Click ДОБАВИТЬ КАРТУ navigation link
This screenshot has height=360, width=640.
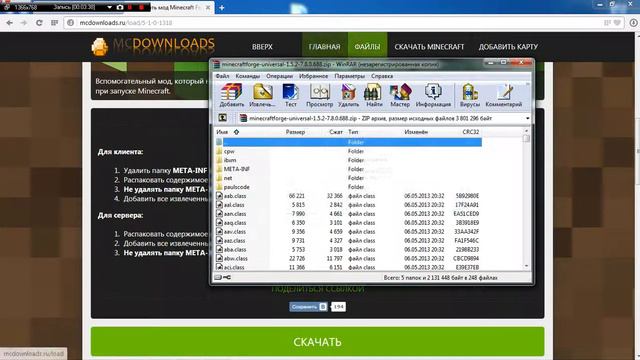pos(508,47)
